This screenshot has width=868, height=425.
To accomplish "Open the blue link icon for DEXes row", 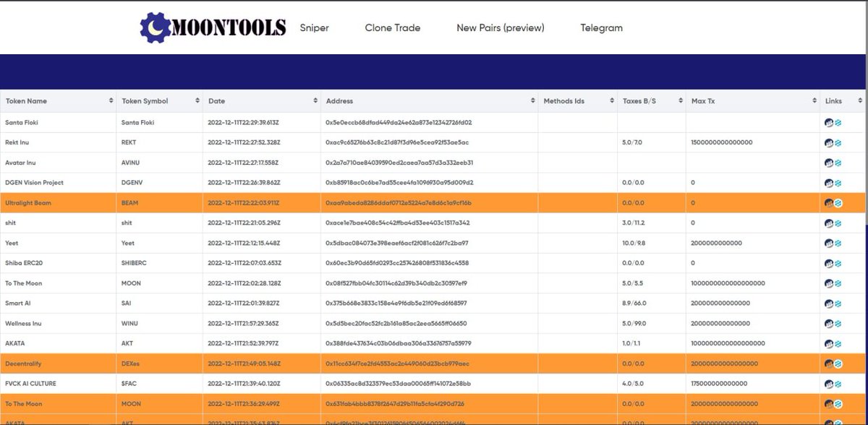I will click(838, 364).
